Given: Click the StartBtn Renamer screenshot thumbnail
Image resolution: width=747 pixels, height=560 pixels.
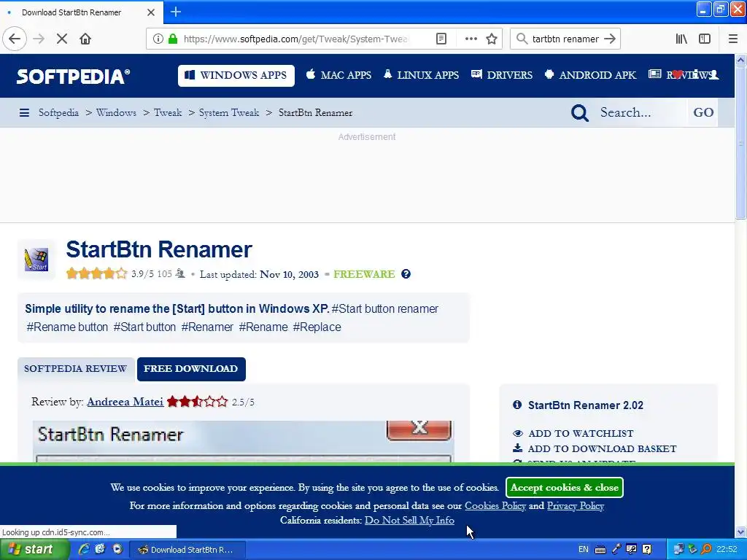Looking at the screenshot, I should [x=244, y=441].
